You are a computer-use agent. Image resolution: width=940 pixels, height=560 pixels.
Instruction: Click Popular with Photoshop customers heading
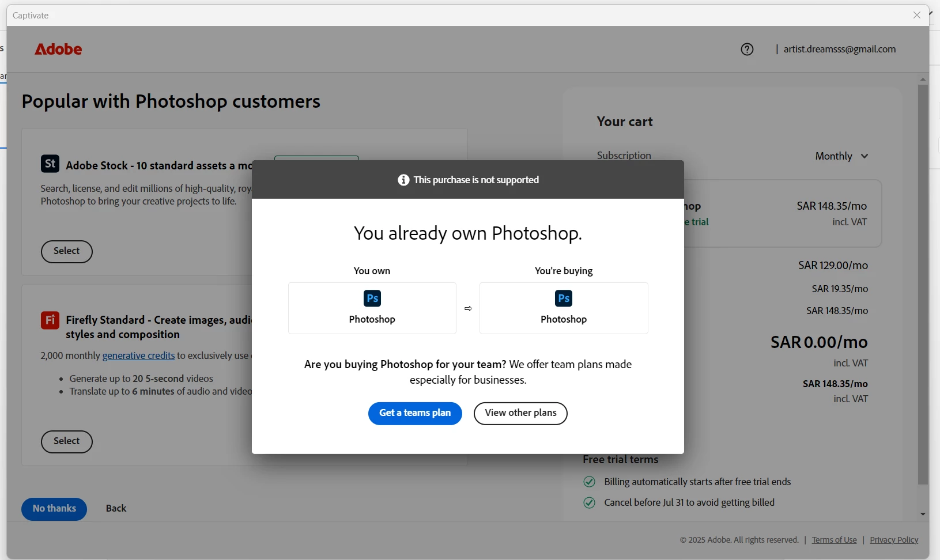[x=171, y=101]
